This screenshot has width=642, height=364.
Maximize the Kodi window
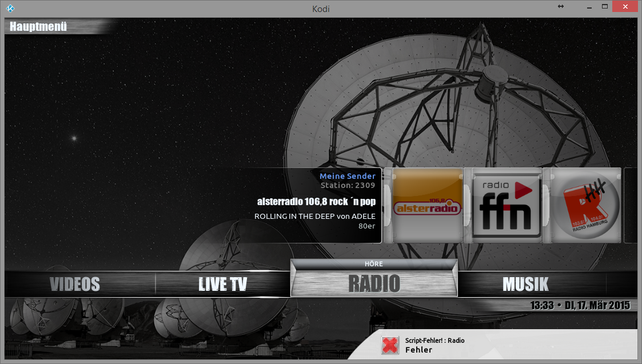(x=604, y=6)
